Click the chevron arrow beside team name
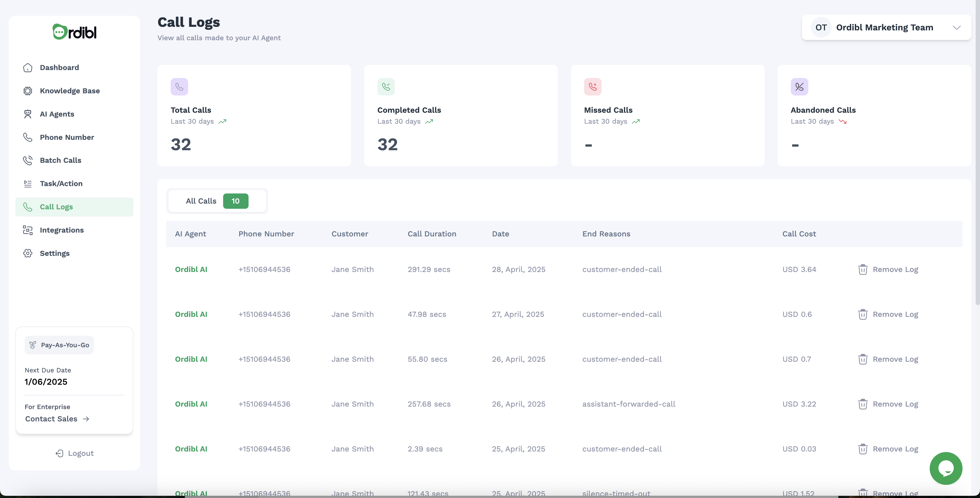 [956, 27]
